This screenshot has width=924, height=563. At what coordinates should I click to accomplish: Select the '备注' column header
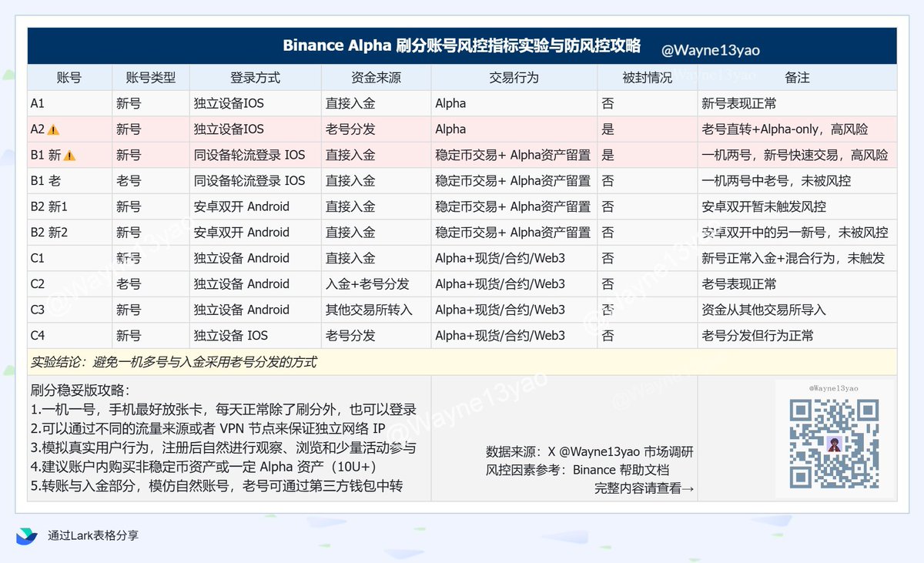[797, 78]
